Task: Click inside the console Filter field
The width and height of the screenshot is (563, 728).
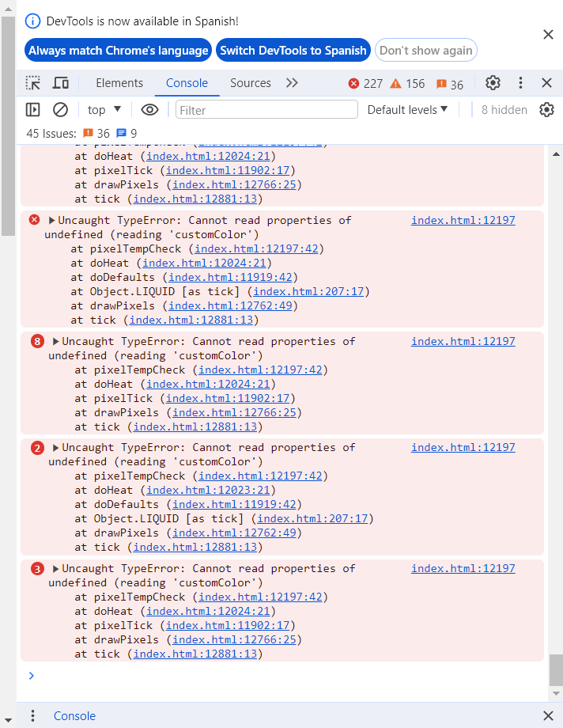Action: [x=266, y=109]
